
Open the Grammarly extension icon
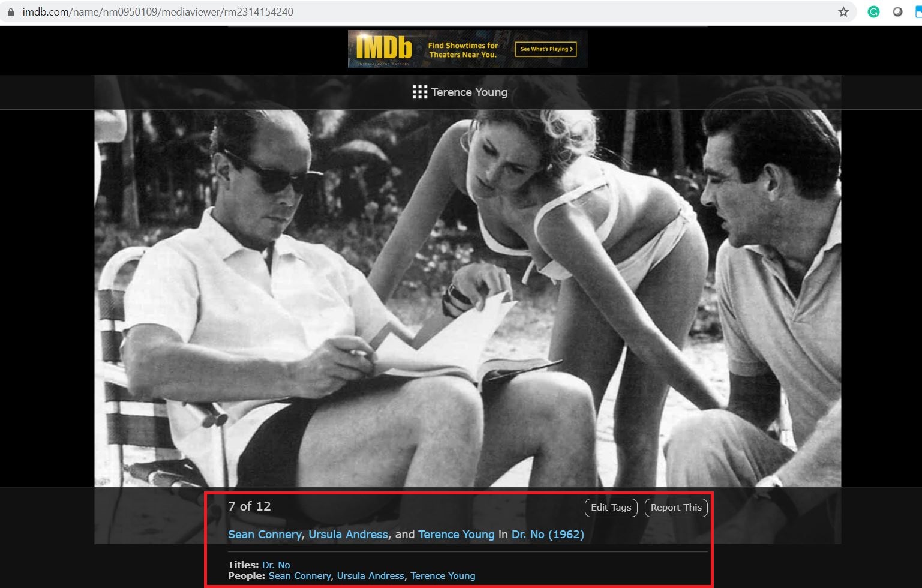[x=873, y=12]
